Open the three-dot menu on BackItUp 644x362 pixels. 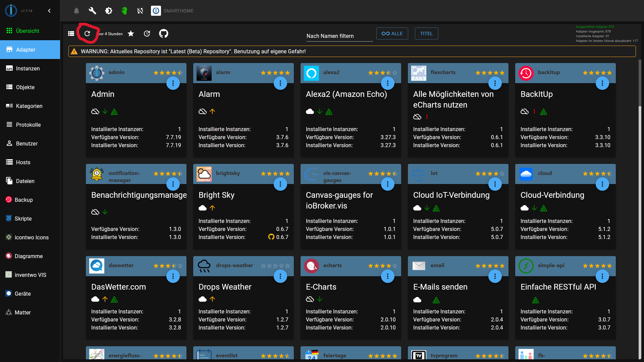[602, 83]
